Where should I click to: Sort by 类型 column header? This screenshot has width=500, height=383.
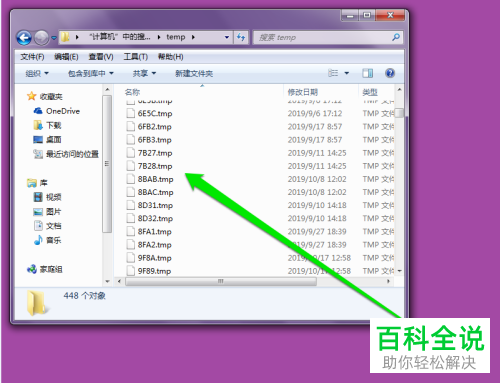[370, 92]
